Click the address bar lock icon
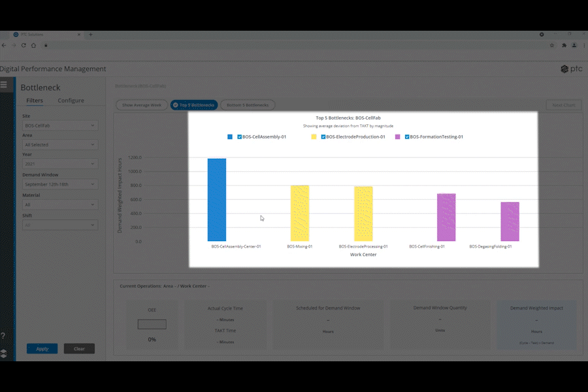This screenshot has width=588, height=392. (x=46, y=45)
